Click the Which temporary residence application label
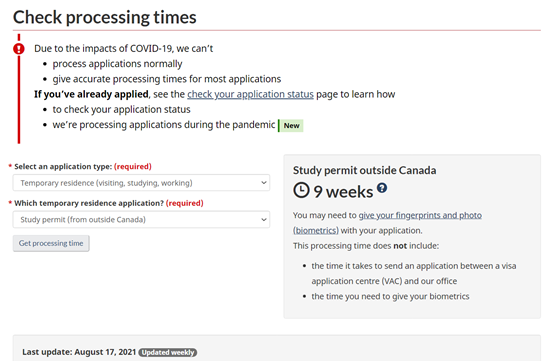 pyautogui.click(x=109, y=203)
